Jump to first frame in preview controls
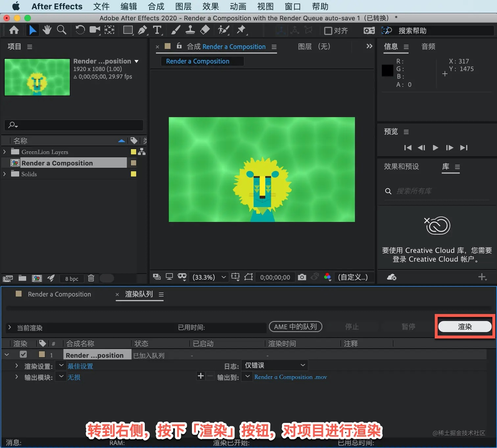 click(408, 148)
